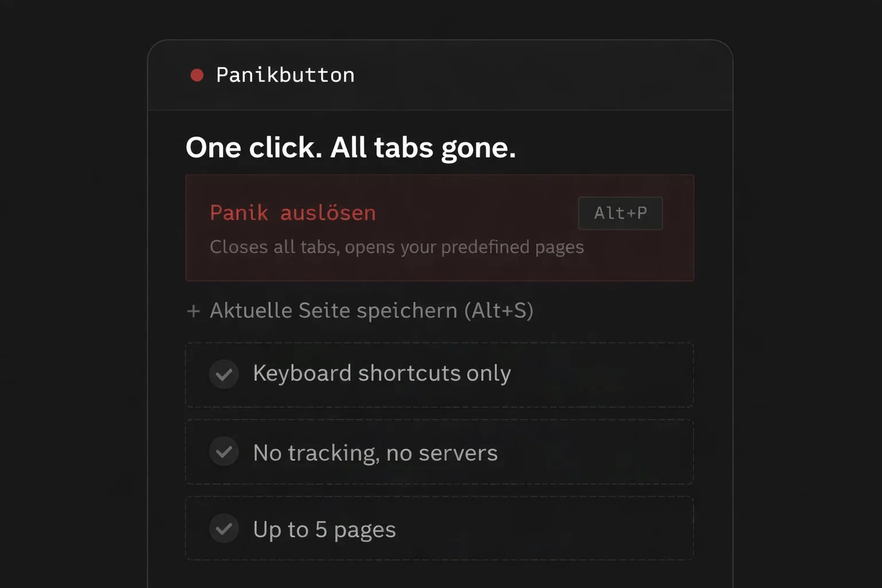Trigger Panik auslösen
882x588 pixels.
click(293, 212)
